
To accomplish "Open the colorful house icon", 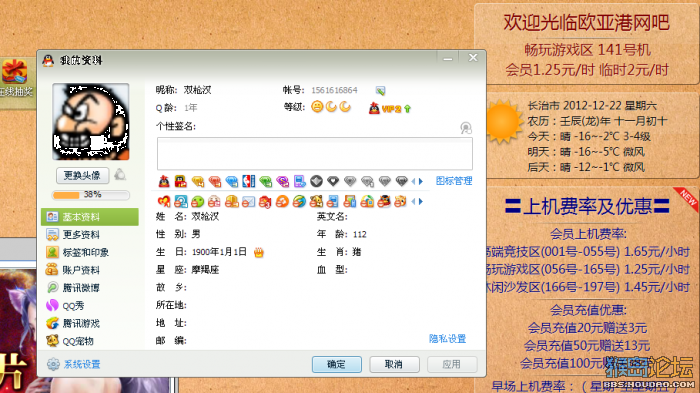I will pos(367,202).
